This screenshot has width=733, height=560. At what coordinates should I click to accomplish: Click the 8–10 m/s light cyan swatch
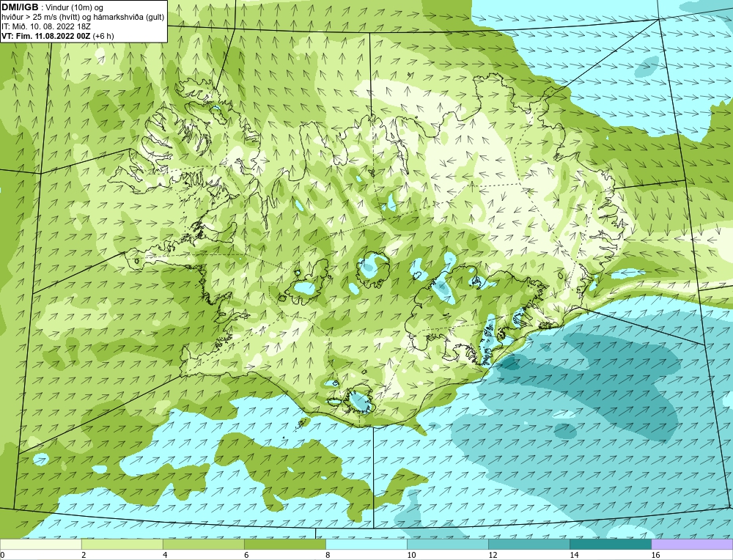(366, 545)
